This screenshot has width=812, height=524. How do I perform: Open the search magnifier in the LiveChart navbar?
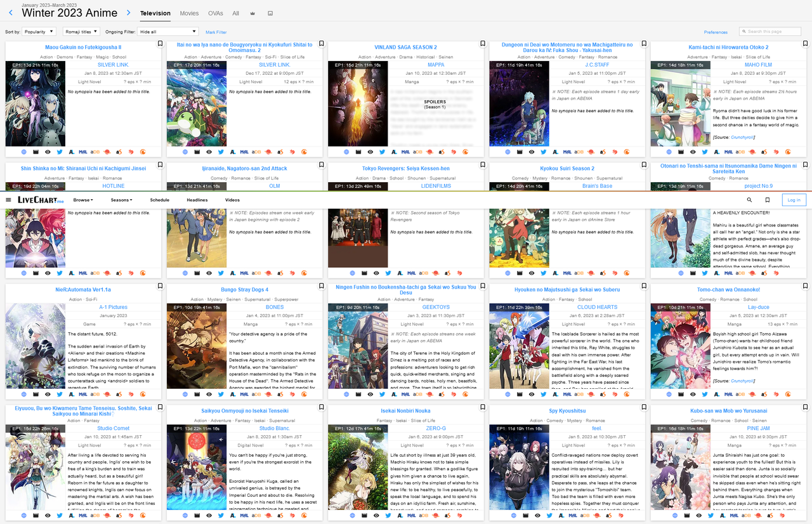(750, 200)
